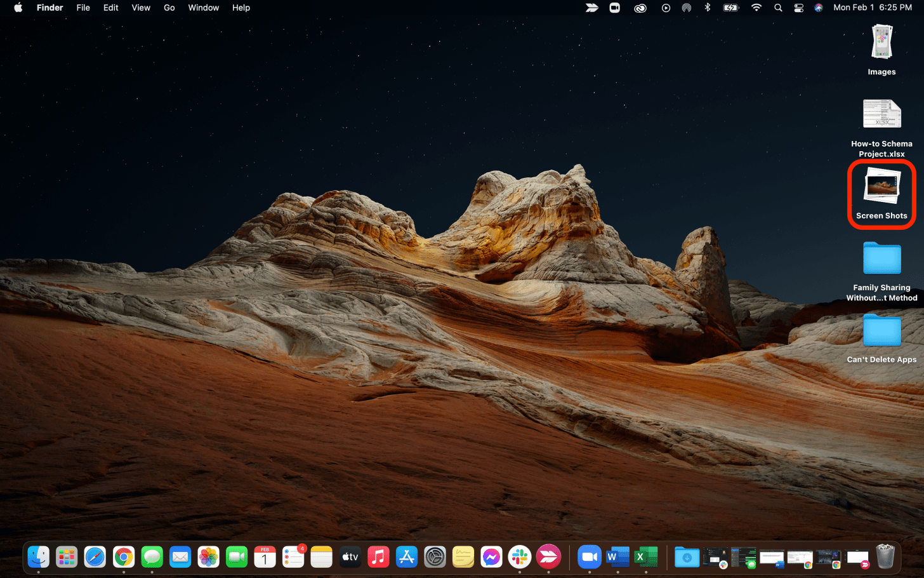This screenshot has height=578, width=924.
Task: Launch Music from the Dock
Action: coord(378,557)
